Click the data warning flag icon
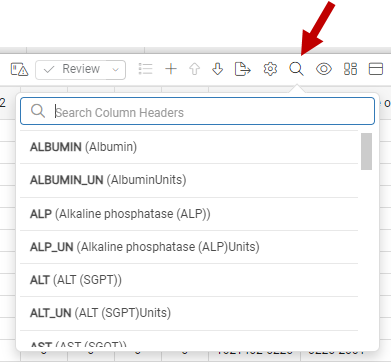Viewport: 391px width, 362px height. 19,69
